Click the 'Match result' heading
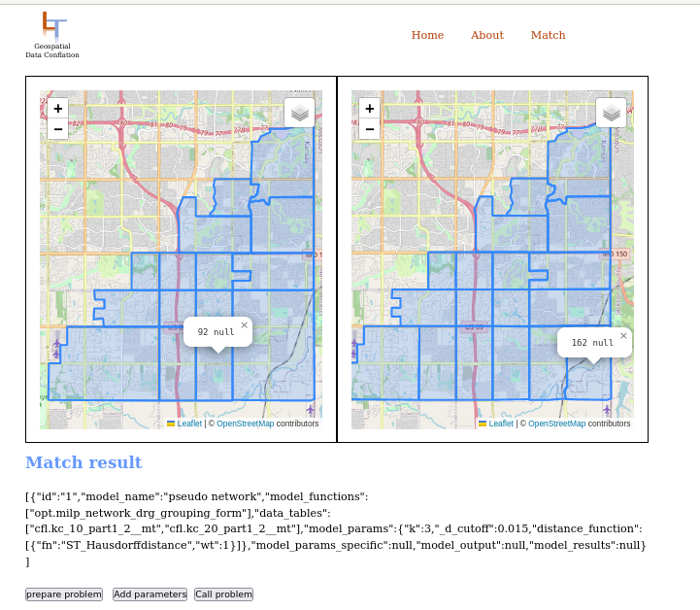The height and width of the screenshot is (610, 700). pyautogui.click(x=83, y=462)
